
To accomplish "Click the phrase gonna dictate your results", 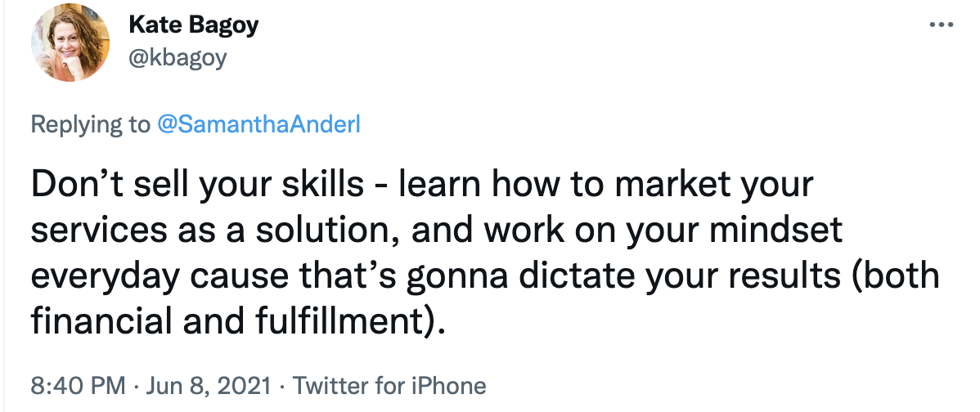I will tap(624, 277).
